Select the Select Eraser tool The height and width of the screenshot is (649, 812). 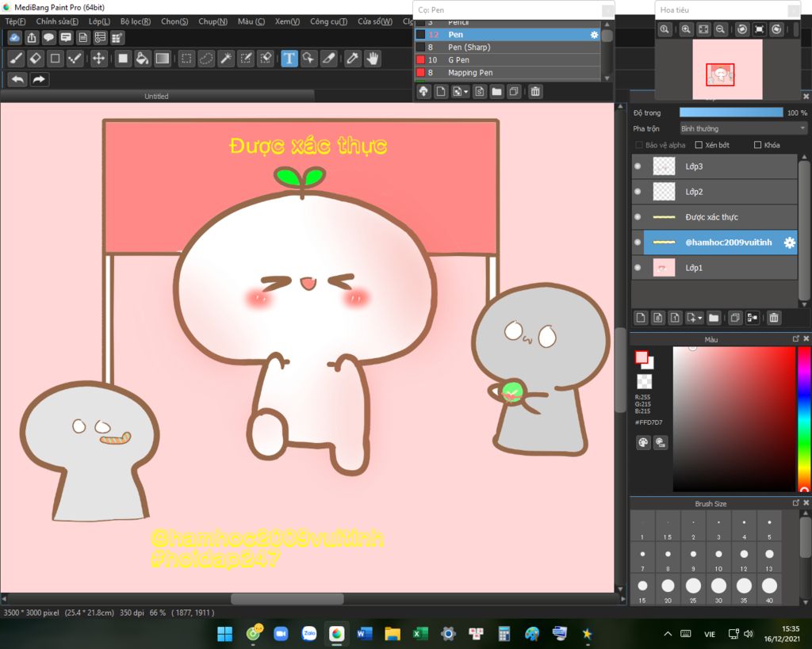point(266,59)
